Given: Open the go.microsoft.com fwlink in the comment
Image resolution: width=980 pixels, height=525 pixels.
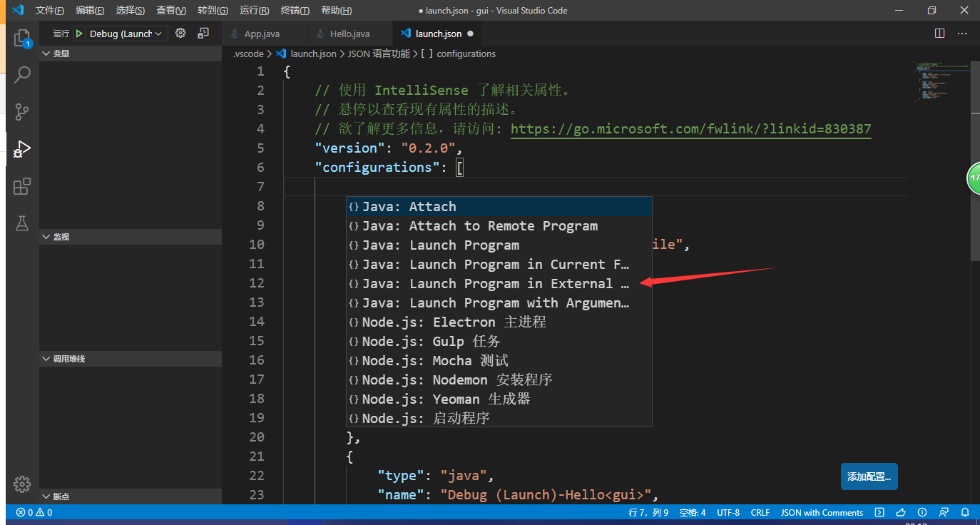Looking at the screenshot, I should (x=690, y=128).
